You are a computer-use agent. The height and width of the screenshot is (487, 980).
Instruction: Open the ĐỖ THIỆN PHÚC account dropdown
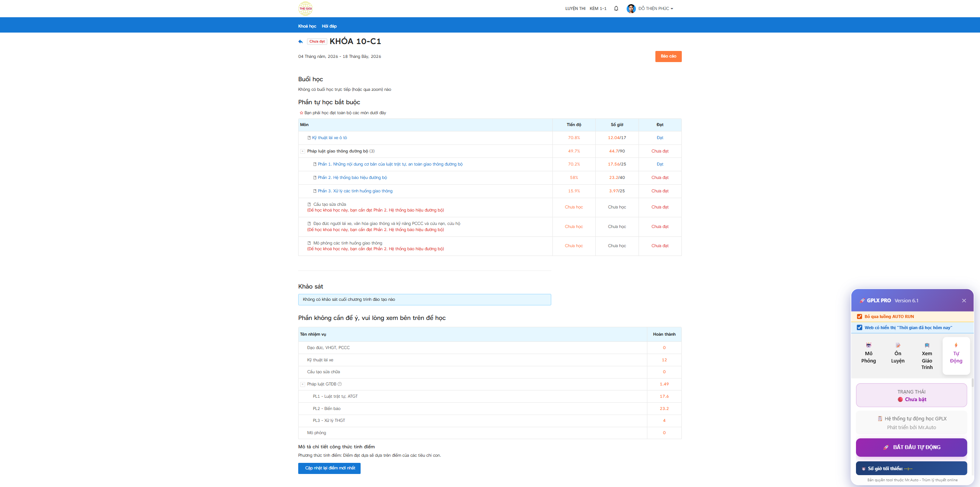tap(655, 8)
